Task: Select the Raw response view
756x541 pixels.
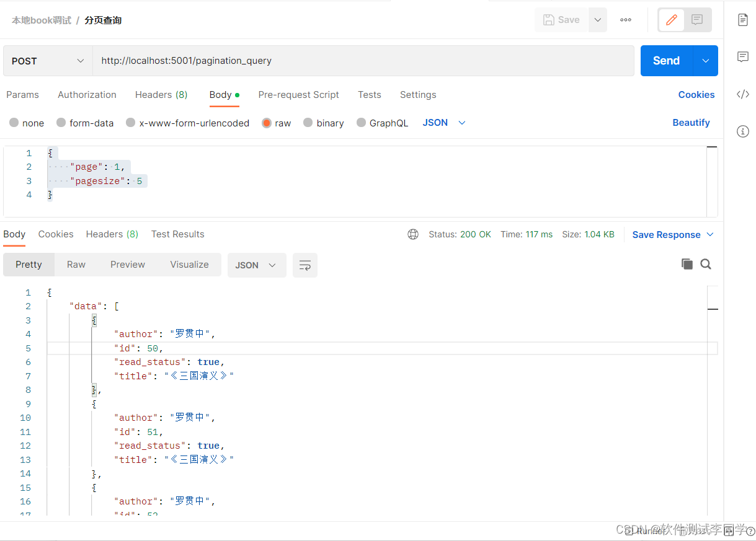Action: pos(76,265)
